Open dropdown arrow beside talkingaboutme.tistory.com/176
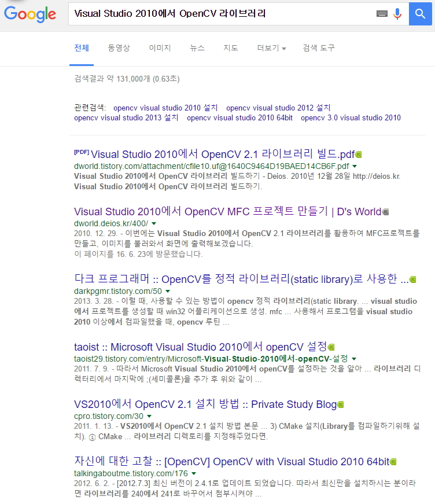 [x=194, y=473]
